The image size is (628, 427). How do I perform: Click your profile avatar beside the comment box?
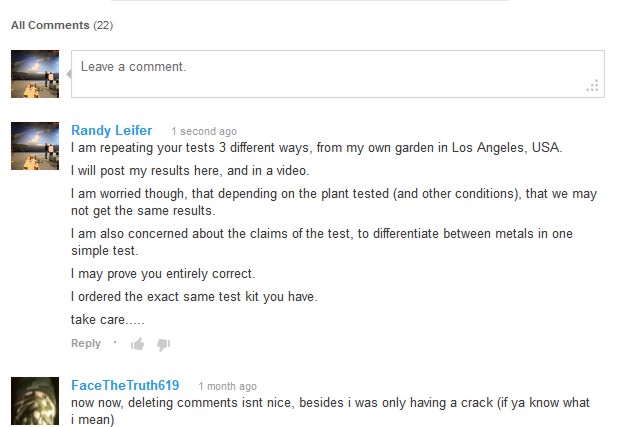point(35,75)
